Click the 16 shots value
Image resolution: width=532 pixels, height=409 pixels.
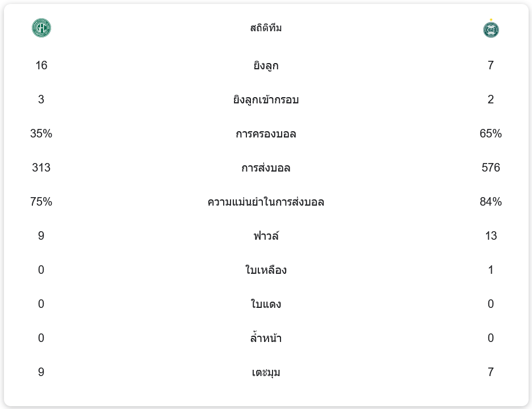pos(41,65)
